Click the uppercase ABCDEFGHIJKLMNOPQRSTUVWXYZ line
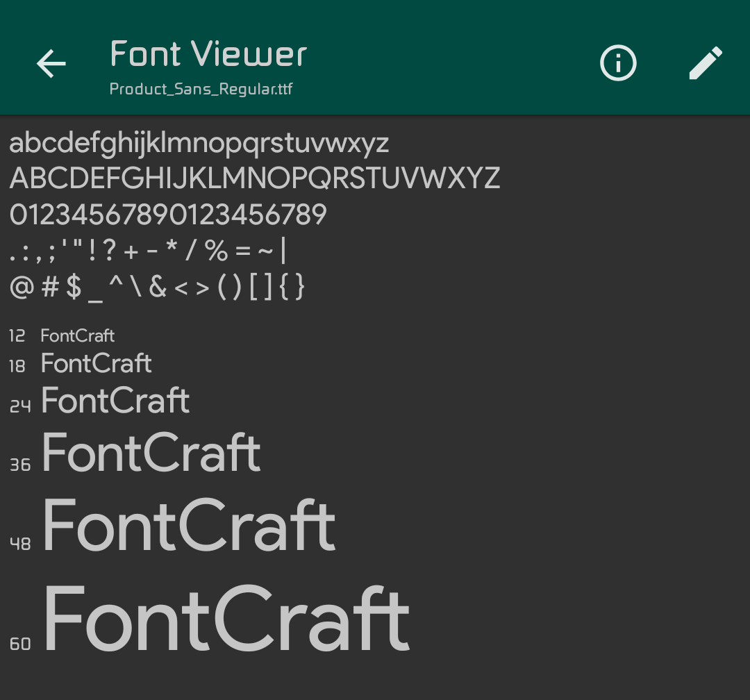750x700 pixels. 254,178
